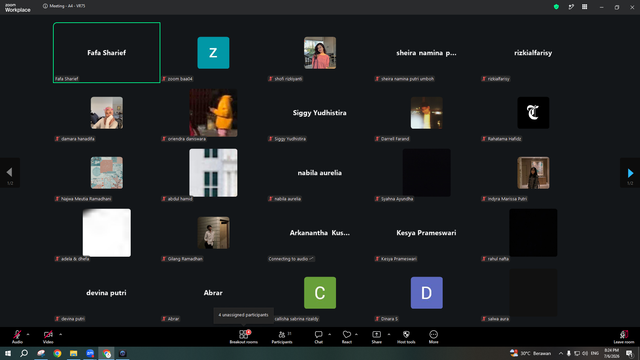Select Arkanantha Kus... tile
This screenshot has width=640, height=360.
(x=320, y=233)
